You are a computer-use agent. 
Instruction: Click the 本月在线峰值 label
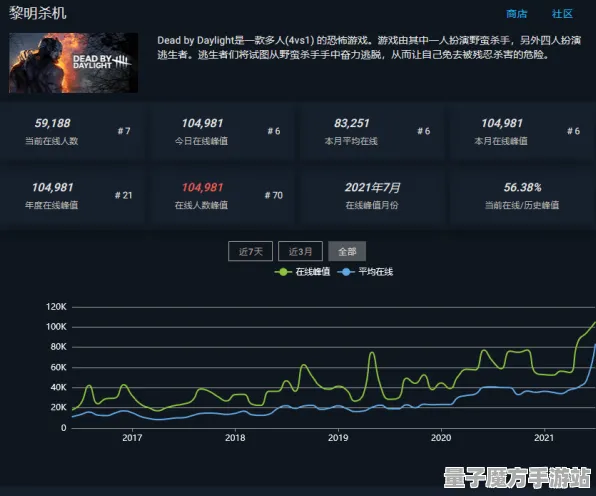[x=501, y=141]
